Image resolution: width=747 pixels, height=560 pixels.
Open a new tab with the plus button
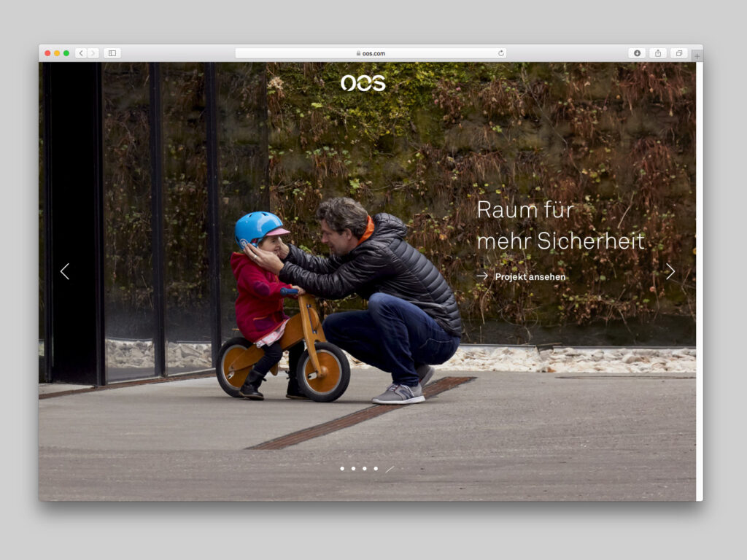697,55
